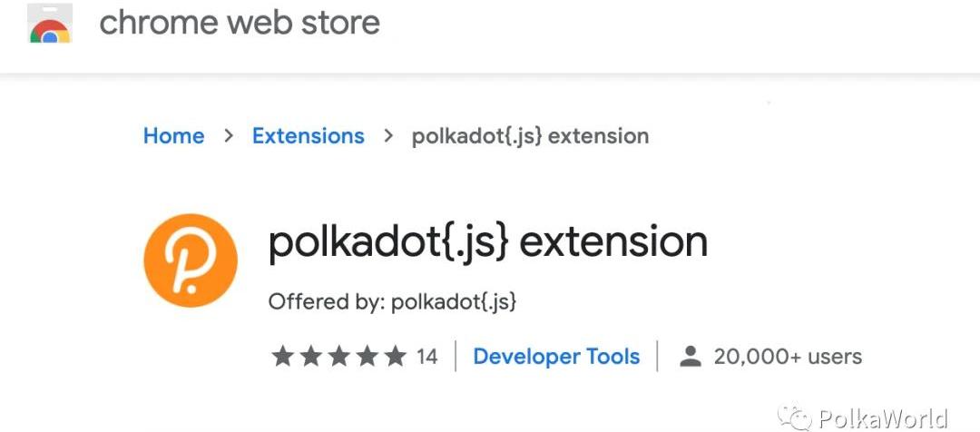980x432 pixels.
Task: Open the Developer Tools category link
Action: point(556,357)
